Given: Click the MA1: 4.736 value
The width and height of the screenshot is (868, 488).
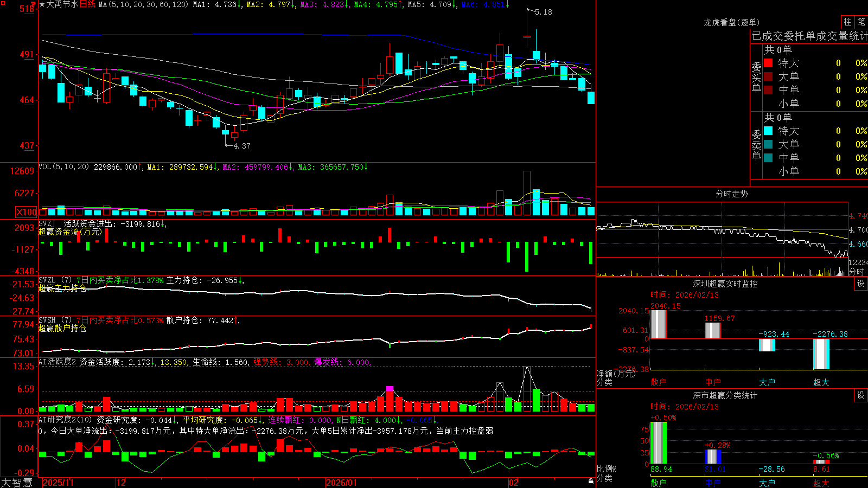Looking at the screenshot, I should [x=217, y=4].
